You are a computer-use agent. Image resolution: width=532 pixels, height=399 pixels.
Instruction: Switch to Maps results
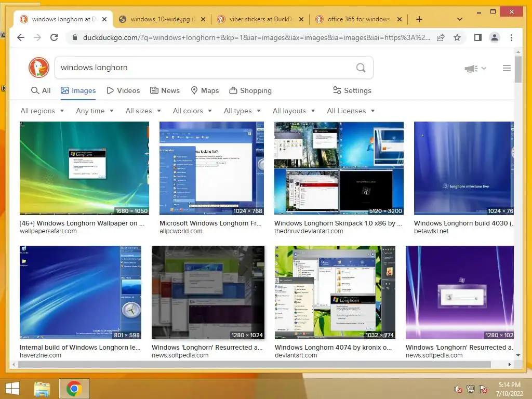205,90
